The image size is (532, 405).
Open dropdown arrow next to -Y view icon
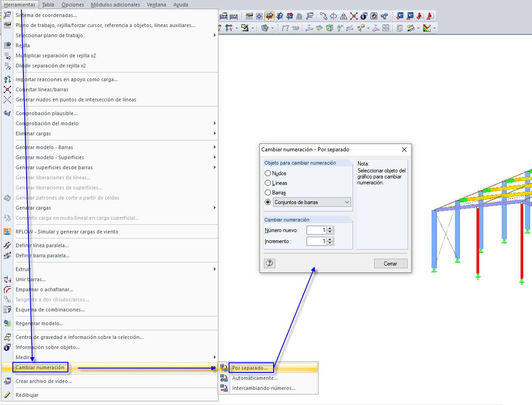pos(236,28)
